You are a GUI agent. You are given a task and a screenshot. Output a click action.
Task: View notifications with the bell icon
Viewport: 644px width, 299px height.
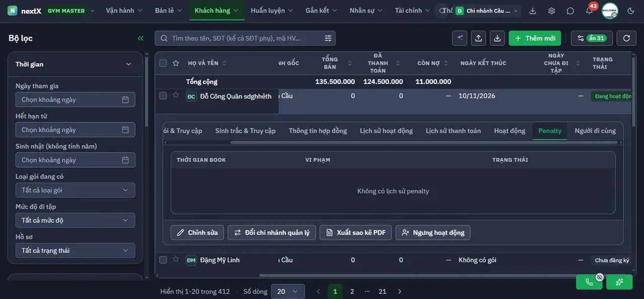pos(589,11)
